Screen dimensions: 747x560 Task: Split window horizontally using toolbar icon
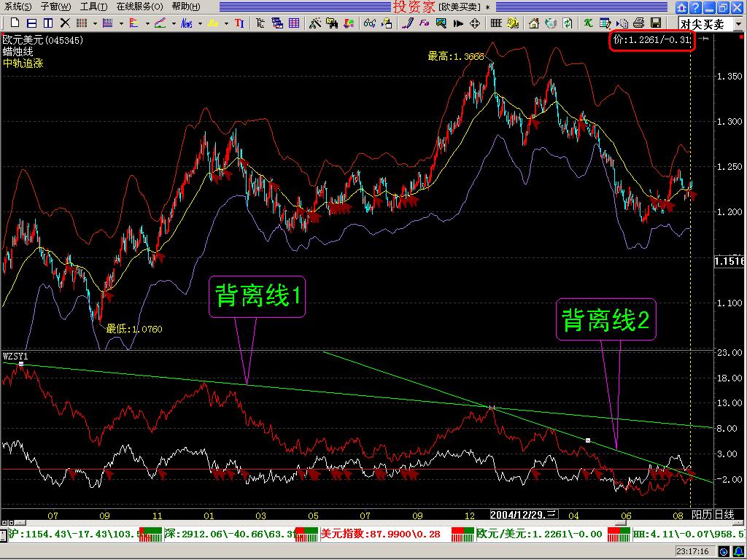31,23
